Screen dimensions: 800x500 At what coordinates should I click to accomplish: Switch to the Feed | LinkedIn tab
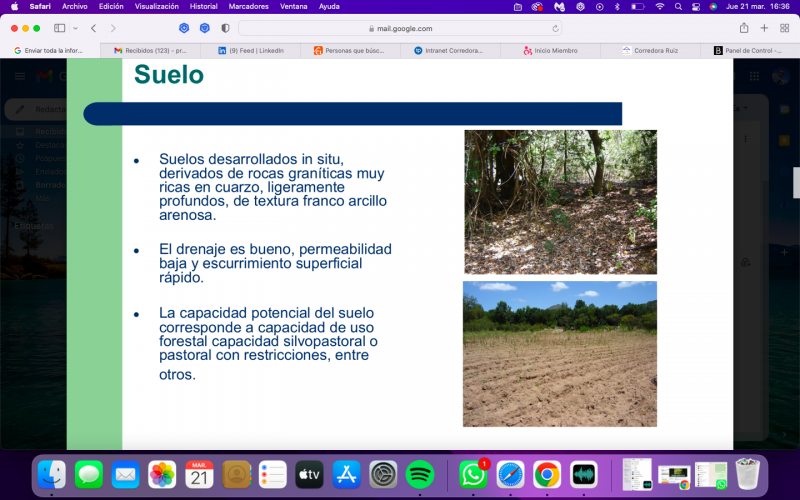[251, 51]
